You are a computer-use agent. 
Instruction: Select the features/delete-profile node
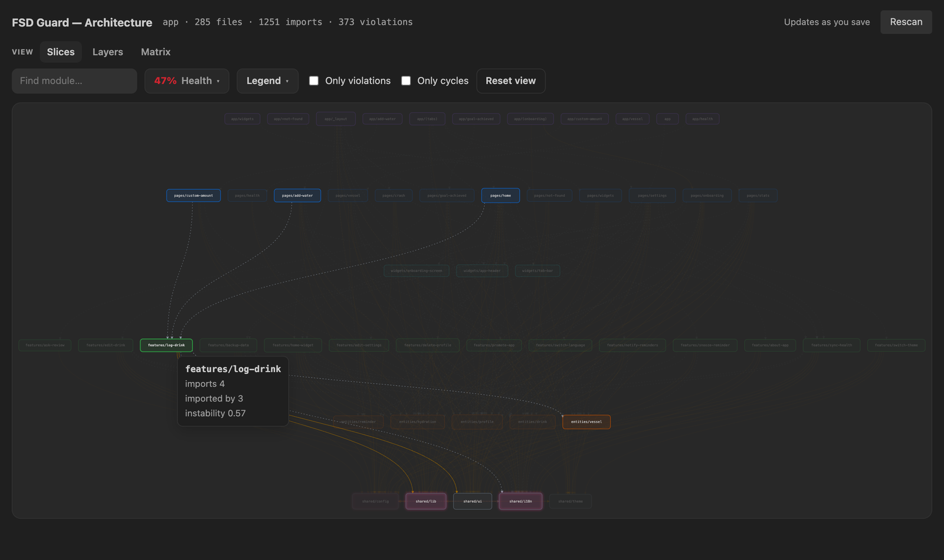[x=428, y=345]
